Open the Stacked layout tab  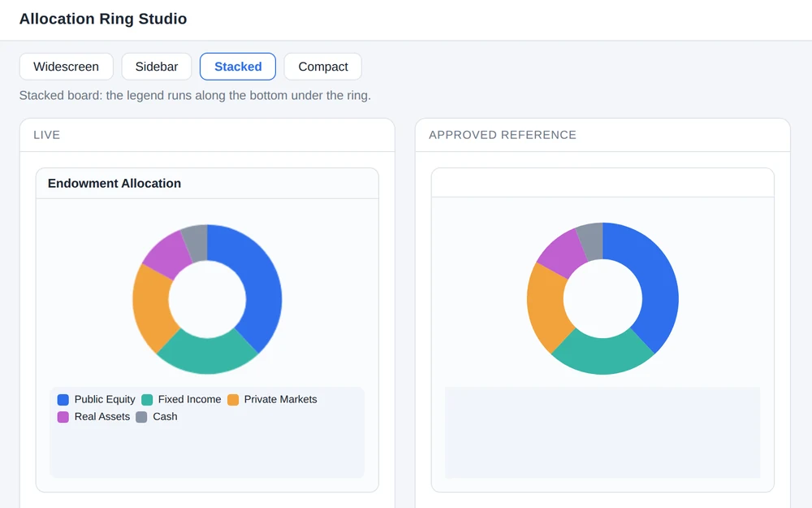pyautogui.click(x=238, y=67)
